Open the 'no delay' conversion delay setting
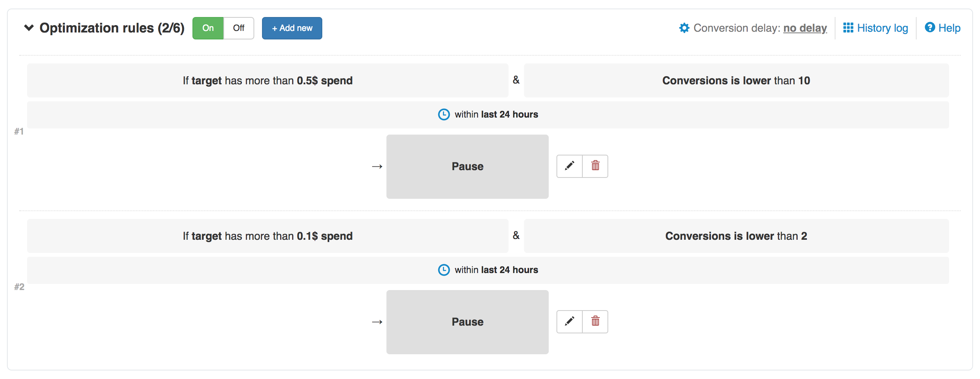 (805, 28)
